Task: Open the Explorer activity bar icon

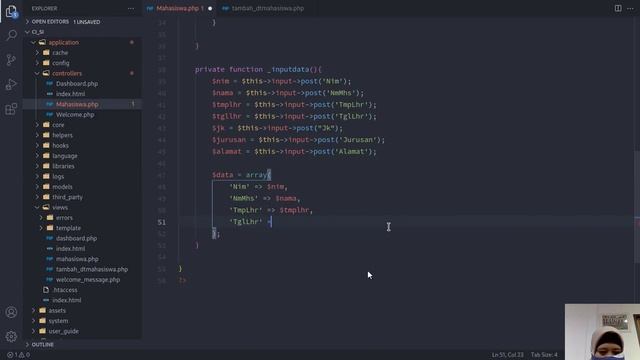Action: 11,11
